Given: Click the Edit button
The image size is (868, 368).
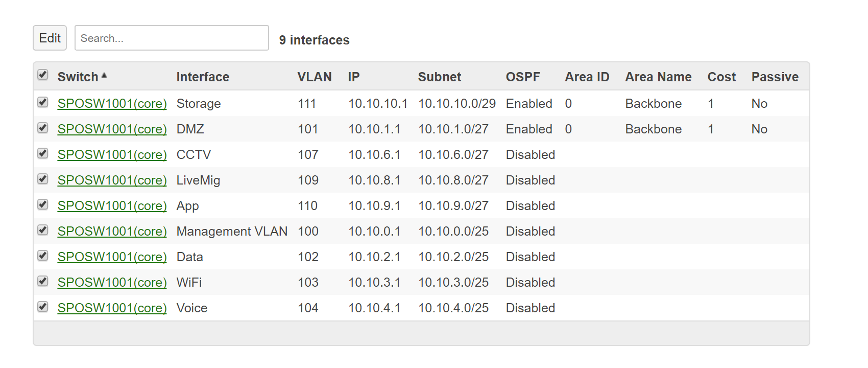Looking at the screenshot, I should 50,38.
